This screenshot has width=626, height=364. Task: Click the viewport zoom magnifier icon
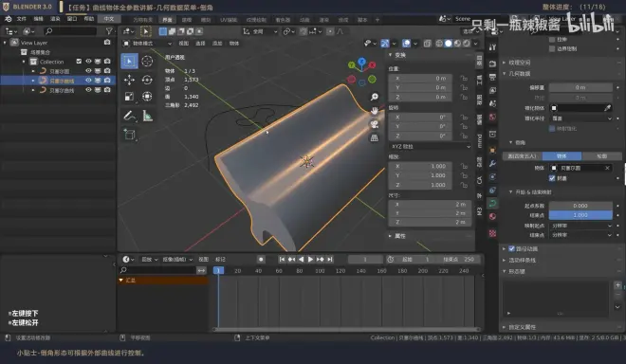pos(374,97)
